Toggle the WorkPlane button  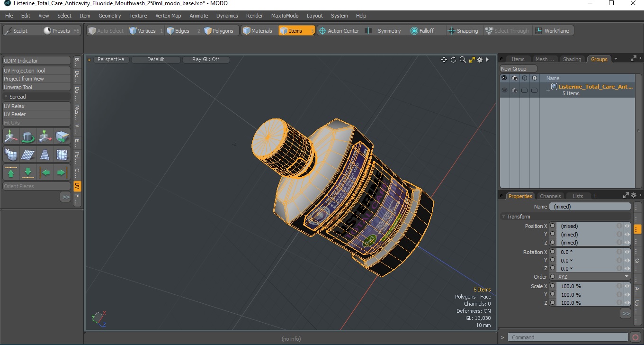tap(553, 31)
